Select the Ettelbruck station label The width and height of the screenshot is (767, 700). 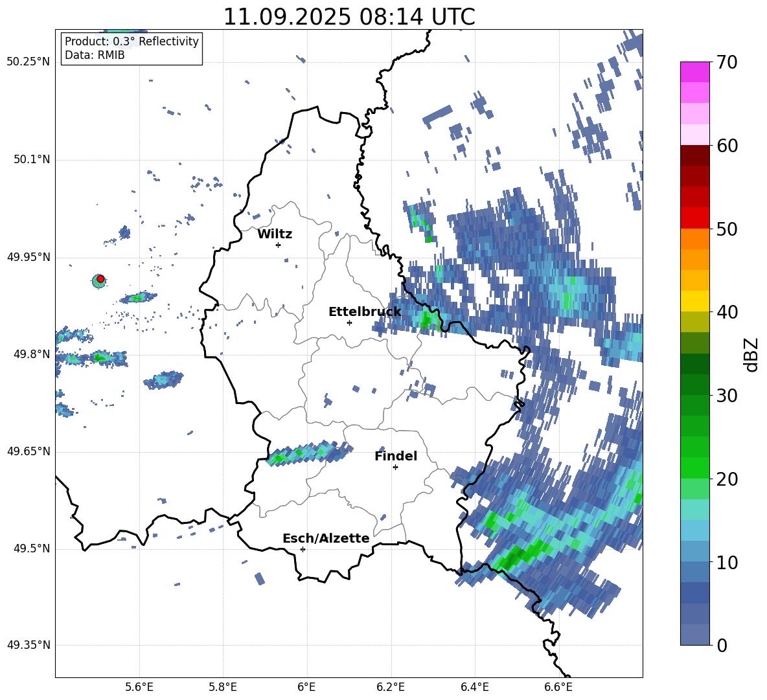click(365, 311)
